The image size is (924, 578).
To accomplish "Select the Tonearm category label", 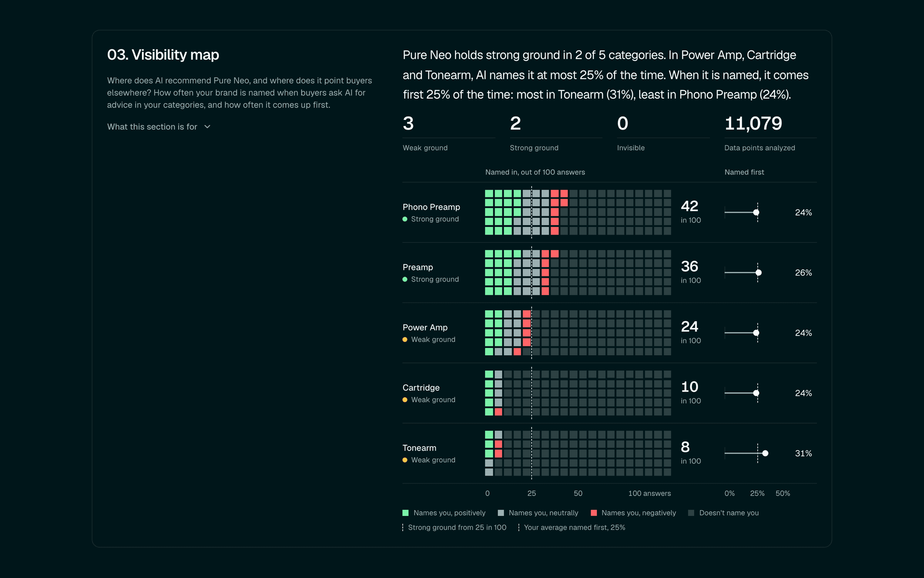I will [x=419, y=448].
